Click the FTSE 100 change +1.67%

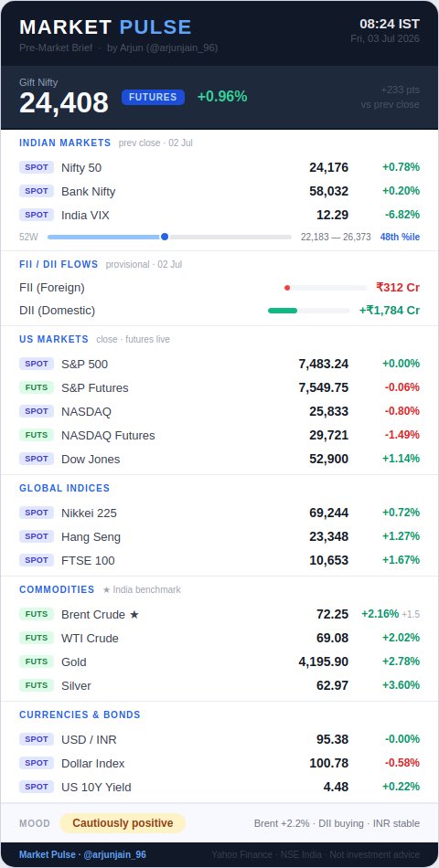[401, 560]
